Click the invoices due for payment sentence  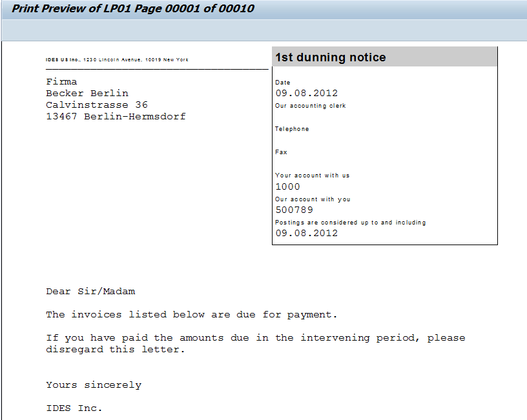192,314
